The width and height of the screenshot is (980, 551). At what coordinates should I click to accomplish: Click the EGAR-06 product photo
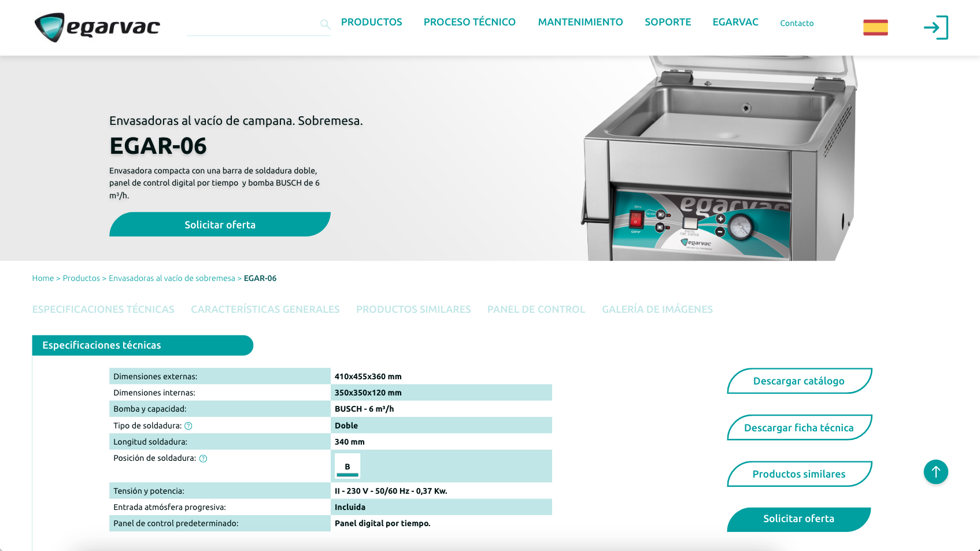click(x=719, y=158)
